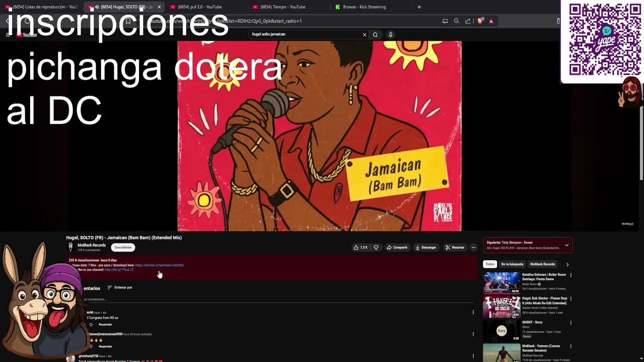The width and height of the screenshot is (644, 362).
Task: Run the YouTube search with the magnifier
Action: point(375,35)
